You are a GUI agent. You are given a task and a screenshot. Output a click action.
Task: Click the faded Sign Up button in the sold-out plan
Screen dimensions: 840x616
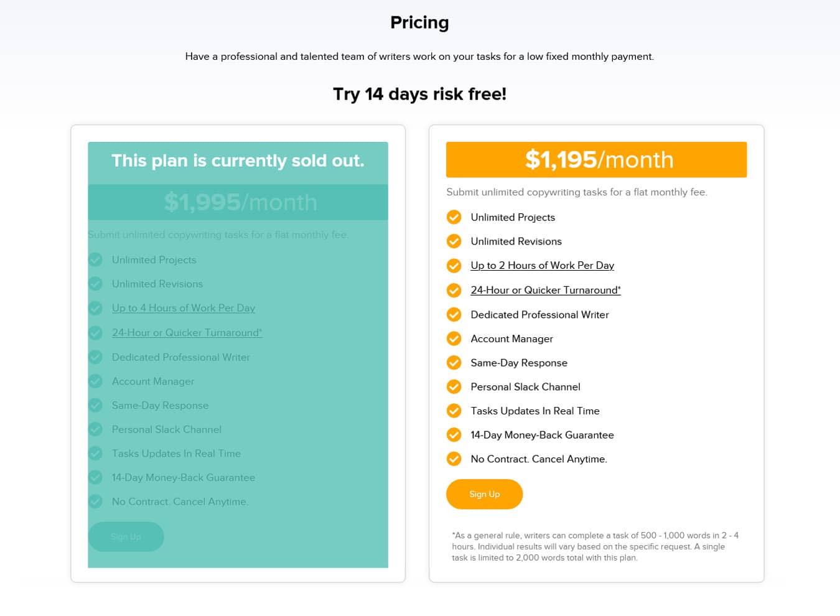coord(126,536)
